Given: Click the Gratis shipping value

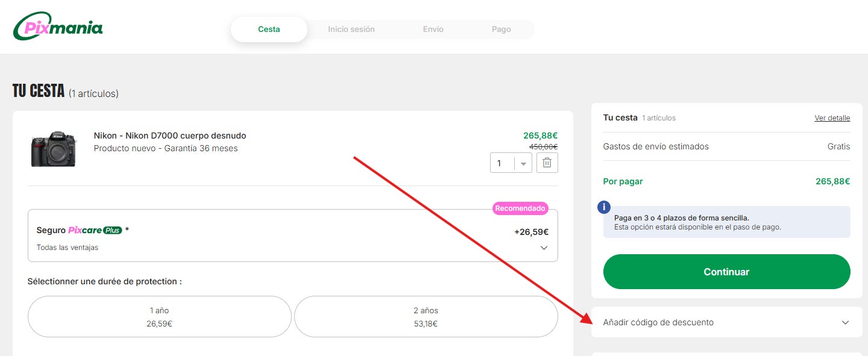Looking at the screenshot, I should click(x=839, y=146).
